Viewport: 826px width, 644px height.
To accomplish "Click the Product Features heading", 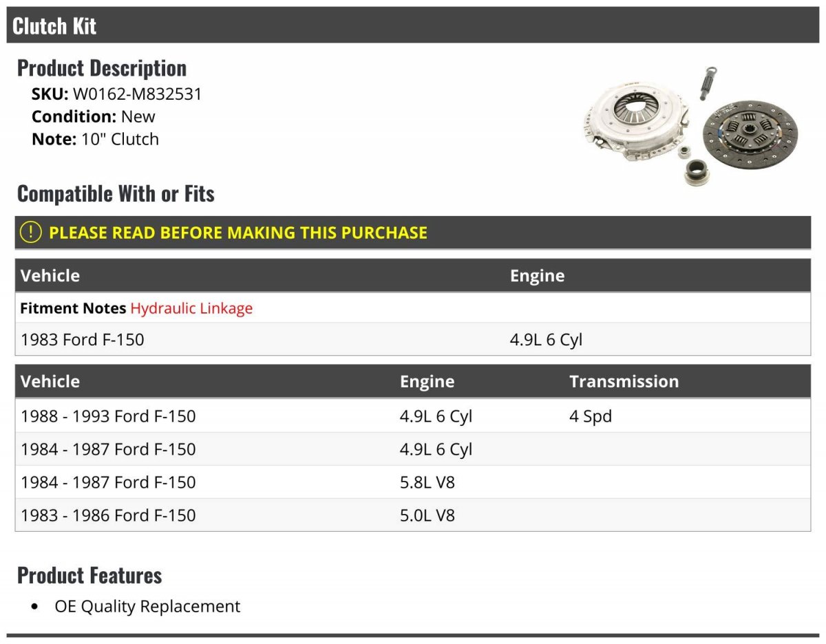I will point(89,575).
